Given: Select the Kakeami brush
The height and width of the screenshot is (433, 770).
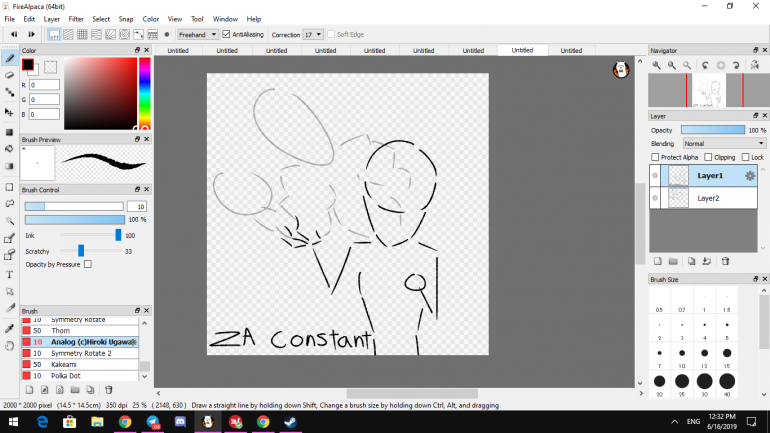Looking at the screenshot, I should [x=80, y=364].
